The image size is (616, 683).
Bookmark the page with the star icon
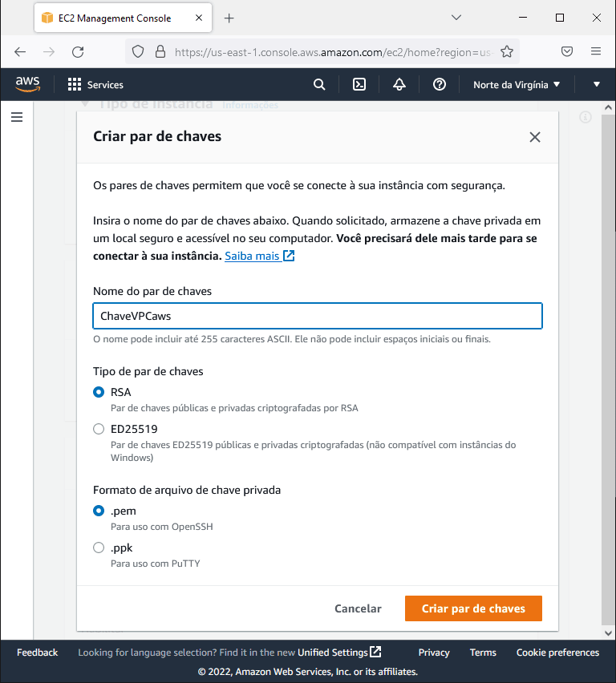coord(507,52)
